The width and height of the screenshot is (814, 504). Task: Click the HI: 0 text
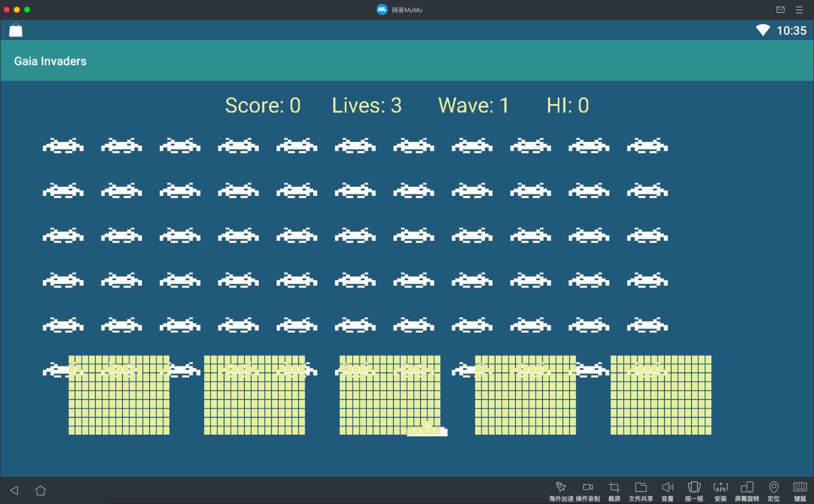point(568,106)
